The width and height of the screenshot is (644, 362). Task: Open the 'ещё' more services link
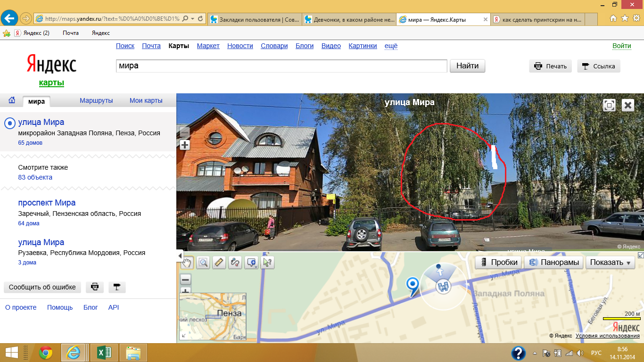click(x=391, y=46)
